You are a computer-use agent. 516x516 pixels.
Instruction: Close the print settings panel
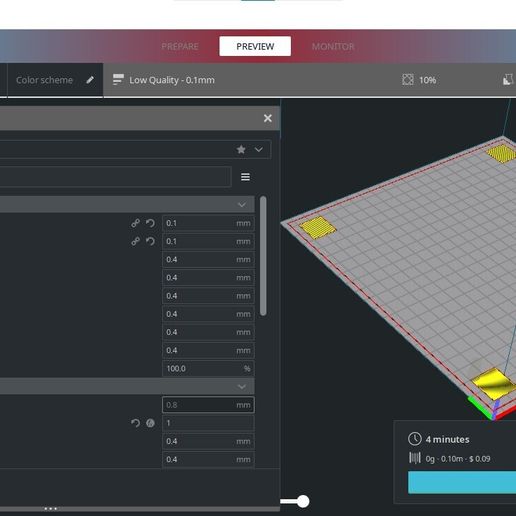point(268,118)
